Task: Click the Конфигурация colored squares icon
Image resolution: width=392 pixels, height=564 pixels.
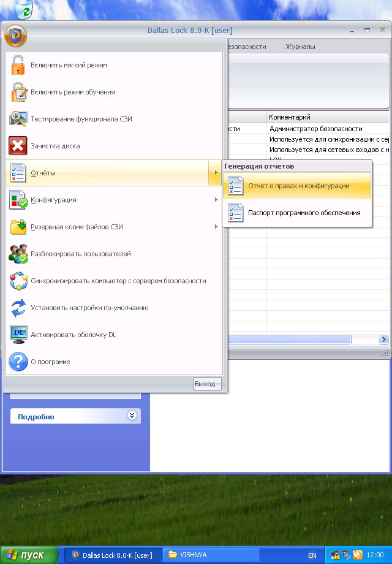Action: (19, 200)
